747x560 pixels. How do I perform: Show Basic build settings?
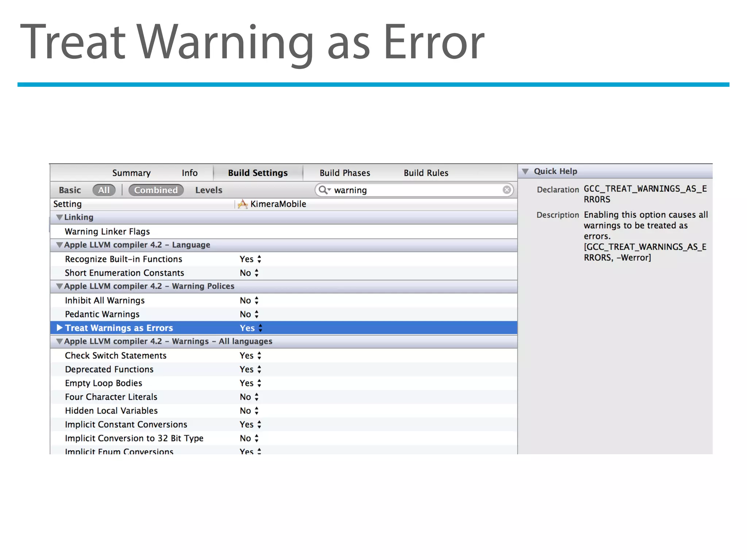(x=70, y=190)
